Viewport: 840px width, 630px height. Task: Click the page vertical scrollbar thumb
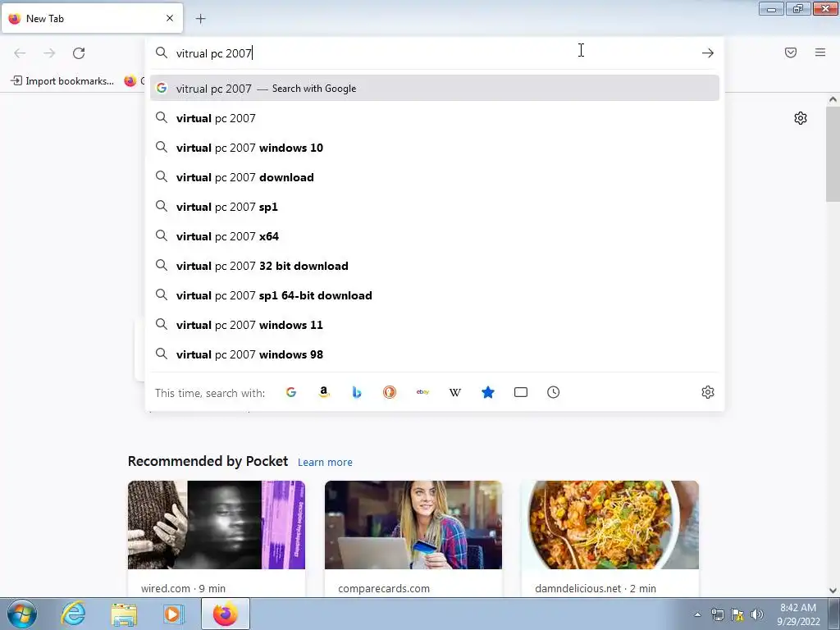pyautogui.click(x=833, y=153)
